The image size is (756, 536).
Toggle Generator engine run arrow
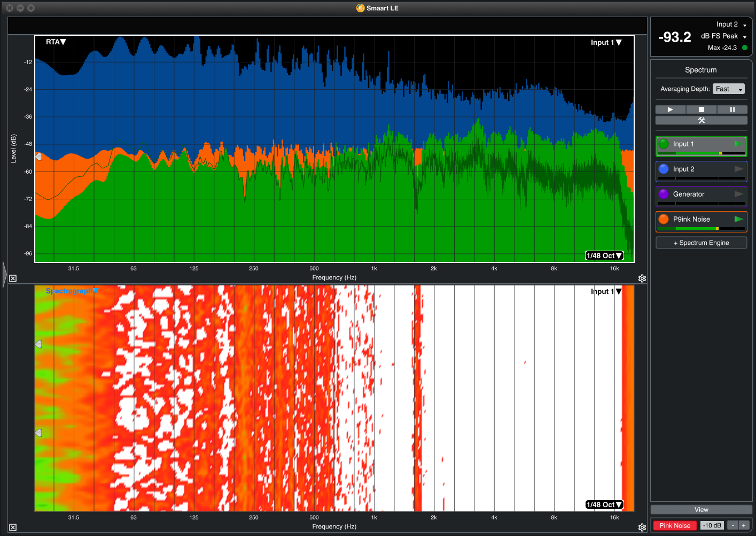pos(738,194)
